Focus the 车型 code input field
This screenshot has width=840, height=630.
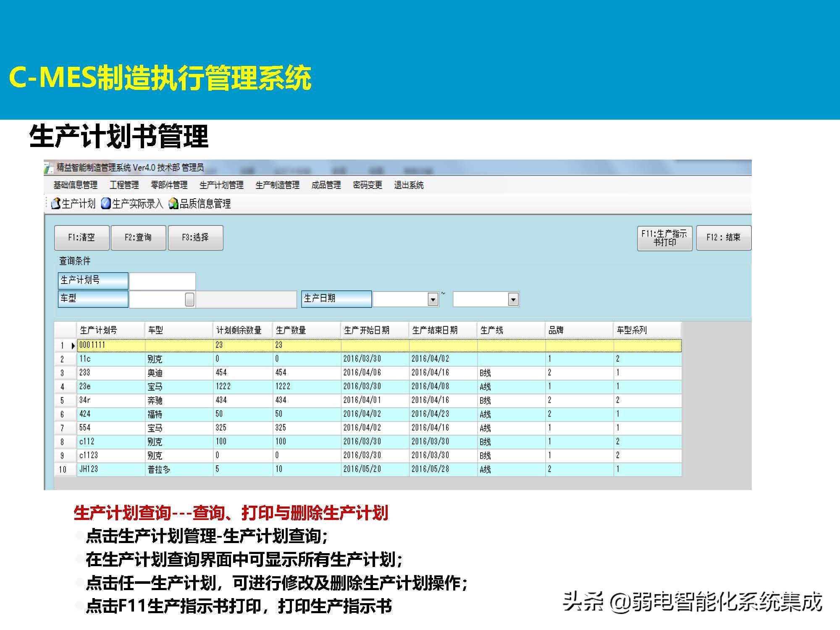pyautogui.click(x=157, y=299)
